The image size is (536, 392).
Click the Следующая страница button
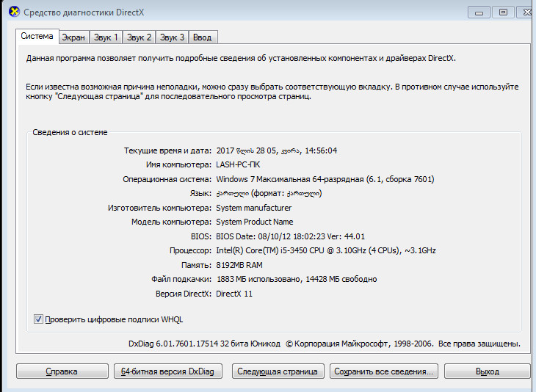(278, 371)
